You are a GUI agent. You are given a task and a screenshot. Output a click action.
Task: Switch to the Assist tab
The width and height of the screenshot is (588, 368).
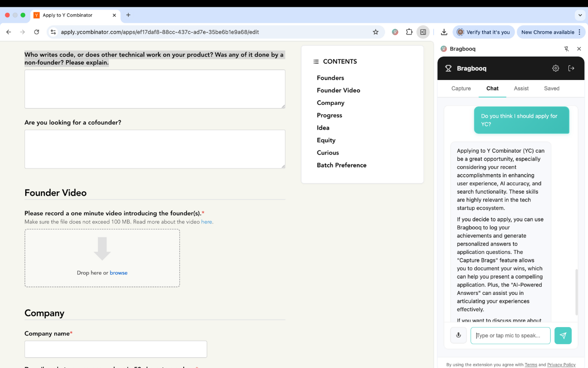pyautogui.click(x=521, y=88)
